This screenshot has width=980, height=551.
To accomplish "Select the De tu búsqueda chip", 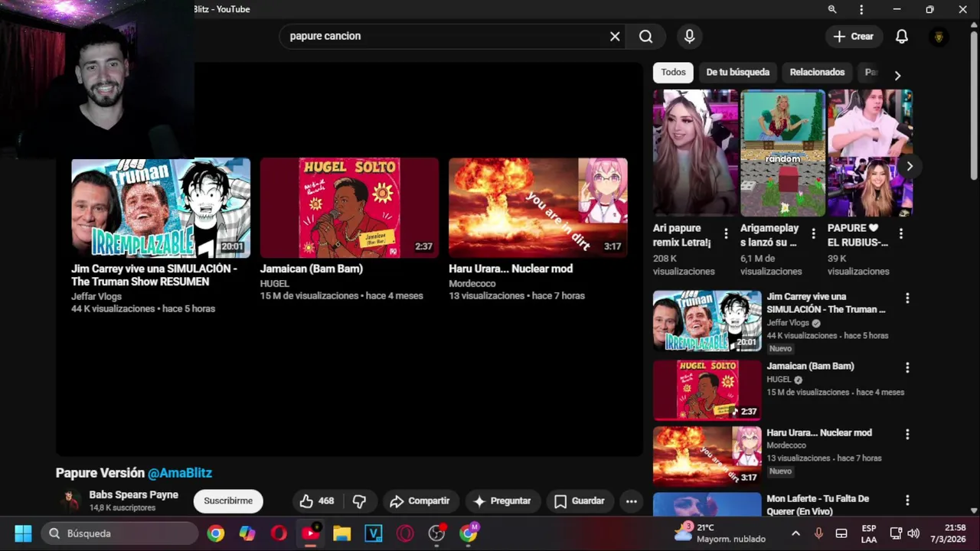I will [737, 72].
